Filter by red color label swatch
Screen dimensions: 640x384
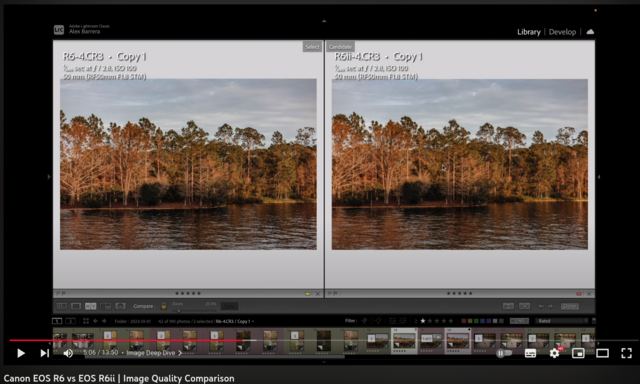pos(464,321)
